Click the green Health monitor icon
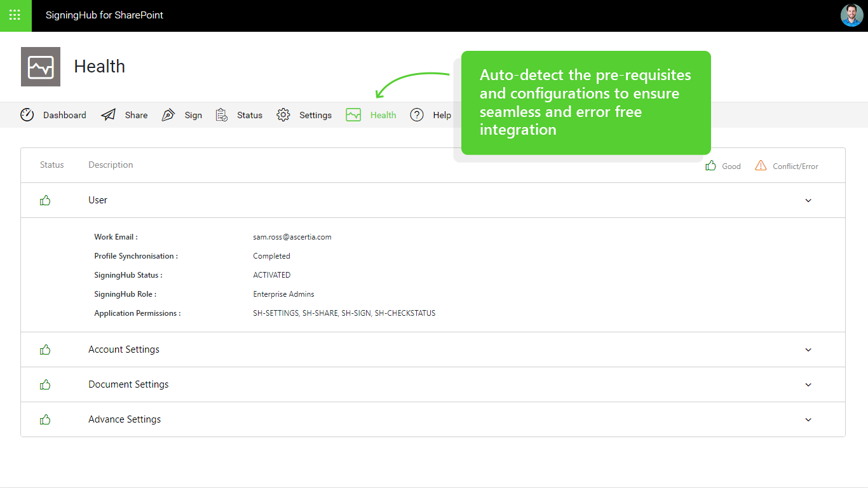This screenshot has height=488, width=868. 353,115
